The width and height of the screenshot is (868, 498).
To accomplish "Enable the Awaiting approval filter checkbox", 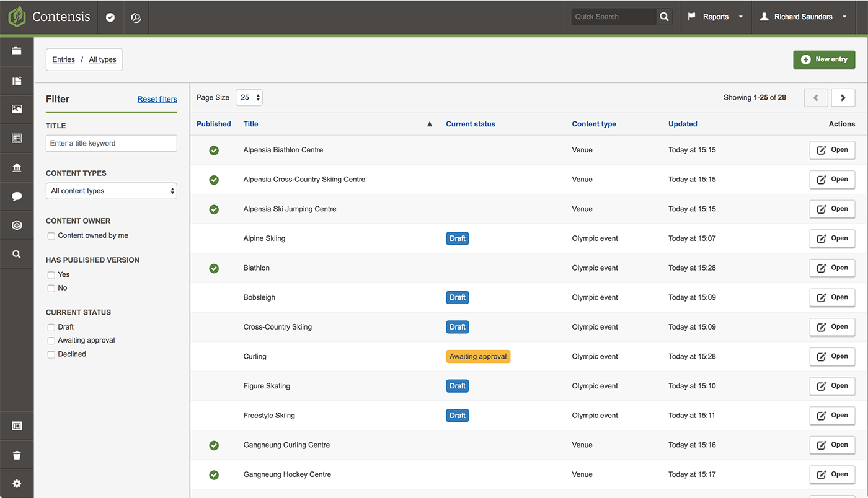I will [51, 341].
